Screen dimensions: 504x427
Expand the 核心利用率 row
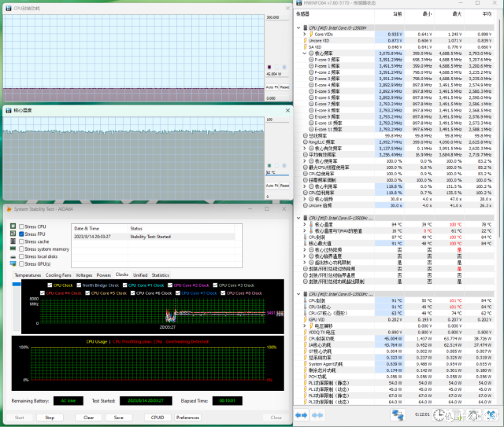[x=304, y=186]
